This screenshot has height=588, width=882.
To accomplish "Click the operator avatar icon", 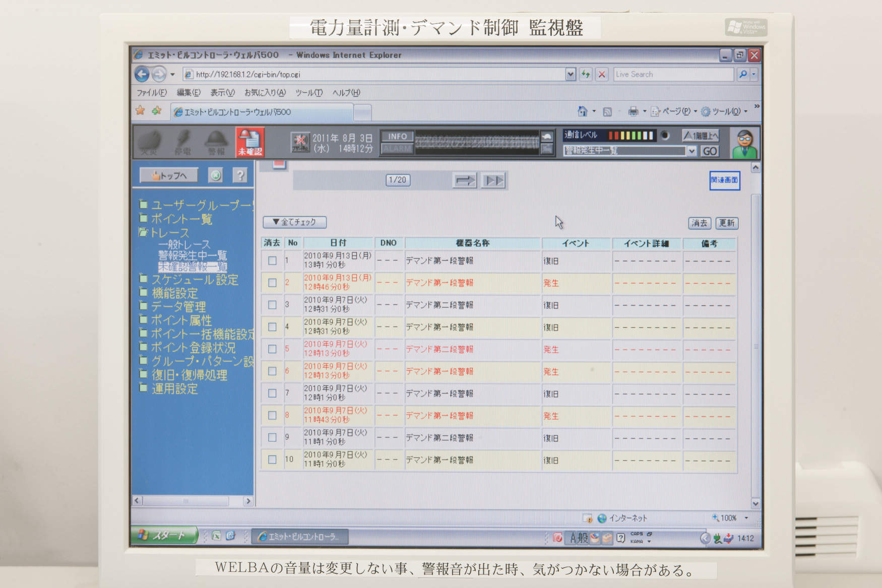I will 744,143.
